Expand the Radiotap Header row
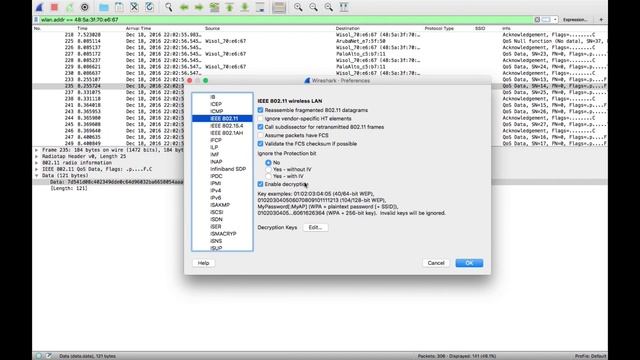The image size is (640, 360). (x=37, y=156)
